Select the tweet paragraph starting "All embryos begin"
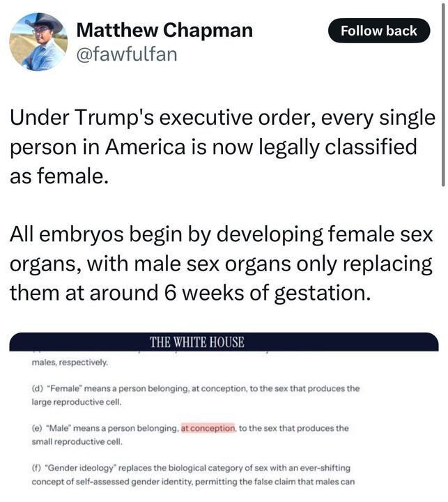The width and height of the screenshot is (448, 502). (x=222, y=264)
